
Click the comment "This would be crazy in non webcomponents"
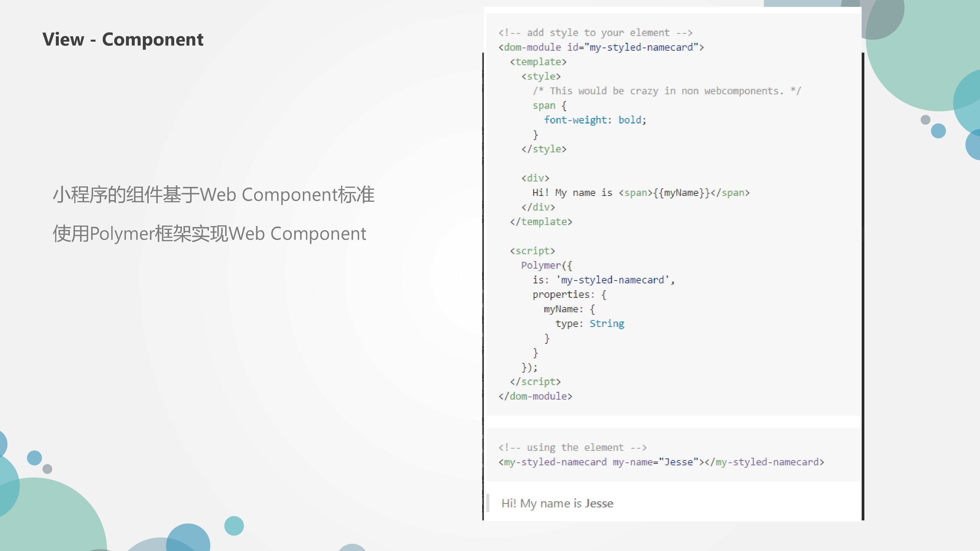point(666,91)
